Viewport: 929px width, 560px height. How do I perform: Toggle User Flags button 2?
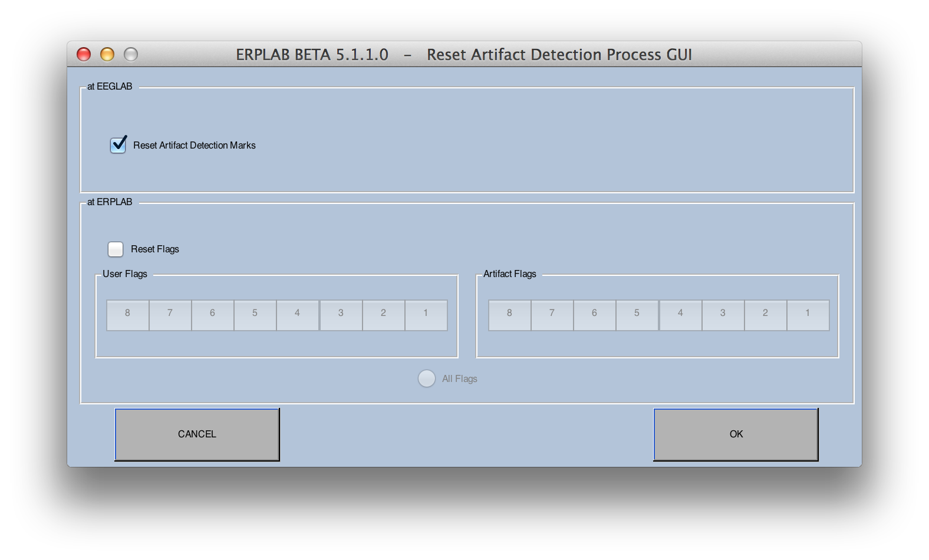click(x=384, y=315)
